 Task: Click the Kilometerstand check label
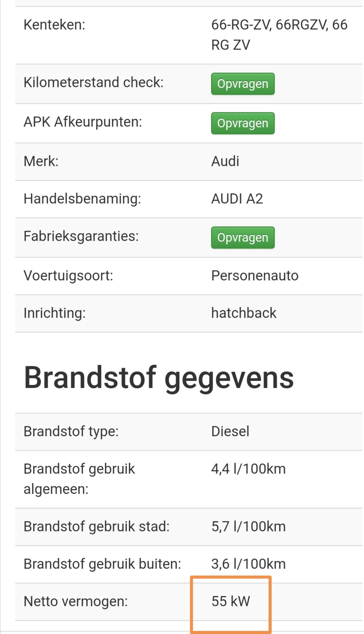pyautogui.click(x=94, y=82)
